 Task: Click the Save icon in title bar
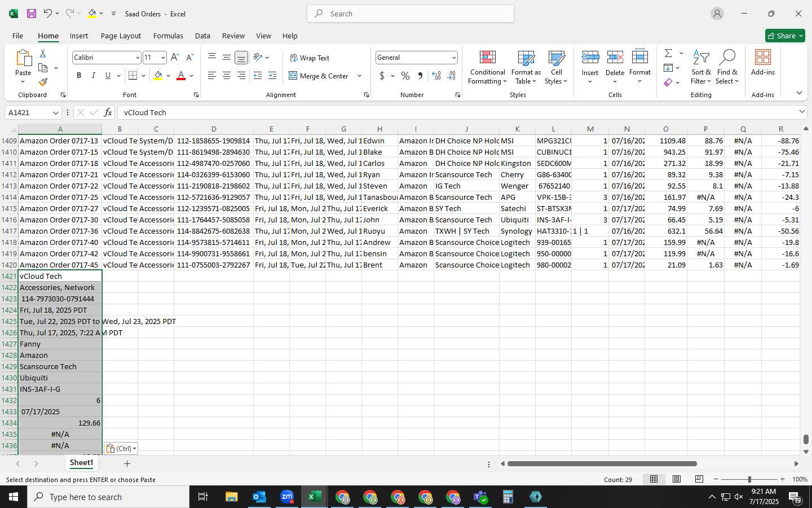click(32, 14)
